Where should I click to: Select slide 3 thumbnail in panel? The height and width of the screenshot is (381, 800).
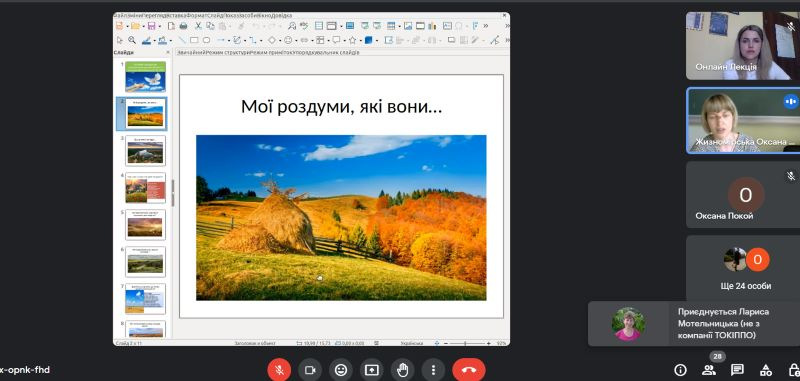145,150
